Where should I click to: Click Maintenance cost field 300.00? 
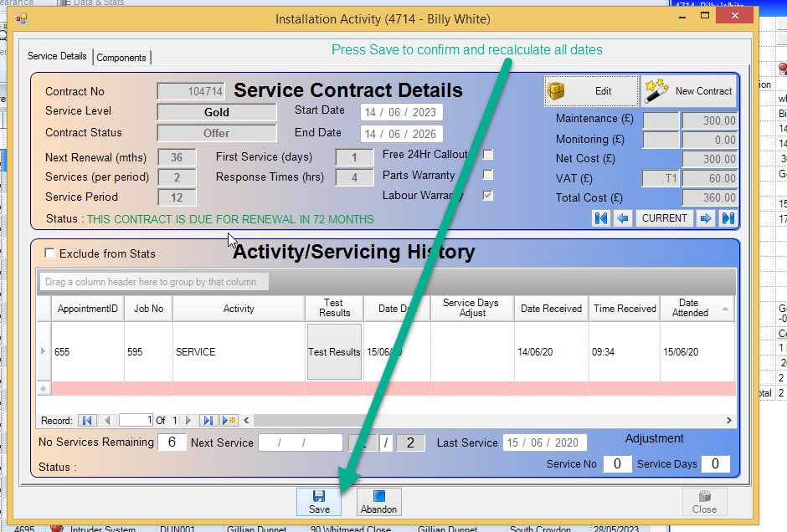pos(710,120)
